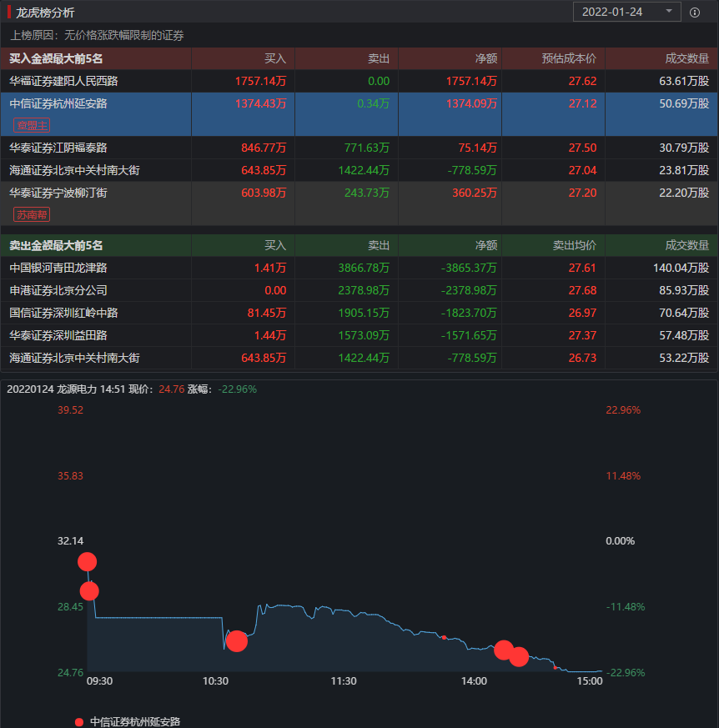Toggle the 中信证券杭州延安路 legend item
The image size is (719, 728).
pyautogui.click(x=135, y=721)
